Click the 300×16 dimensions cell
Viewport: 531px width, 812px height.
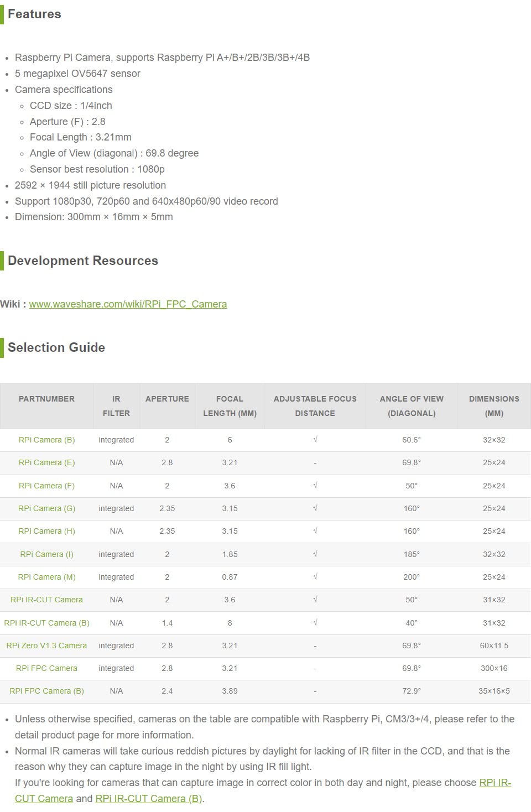pyautogui.click(x=494, y=668)
